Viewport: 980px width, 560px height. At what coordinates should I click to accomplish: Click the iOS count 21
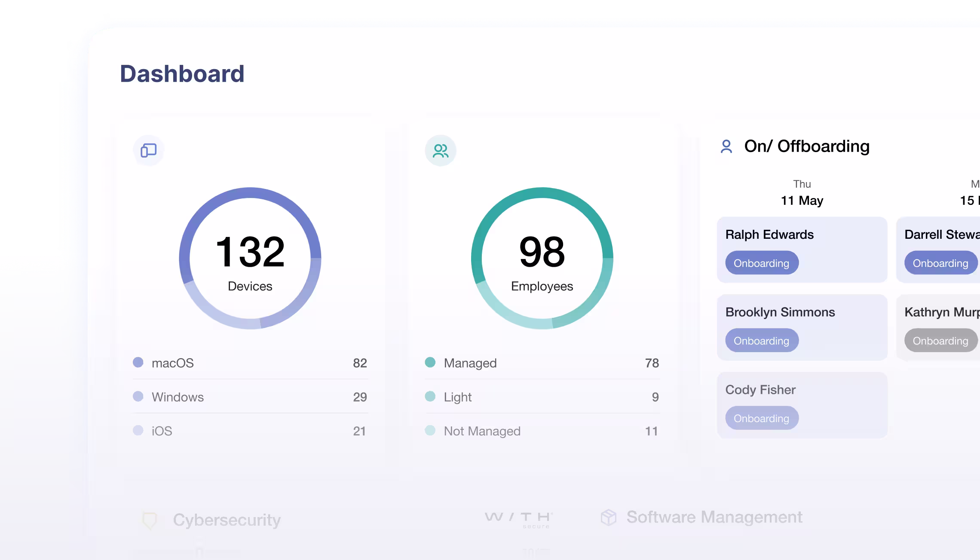pos(359,431)
